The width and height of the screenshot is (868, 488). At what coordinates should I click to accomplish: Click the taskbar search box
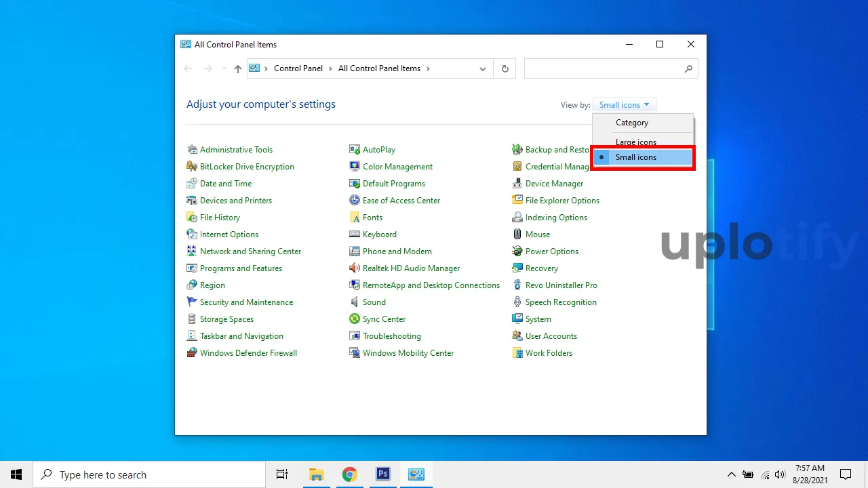coord(149,474)
